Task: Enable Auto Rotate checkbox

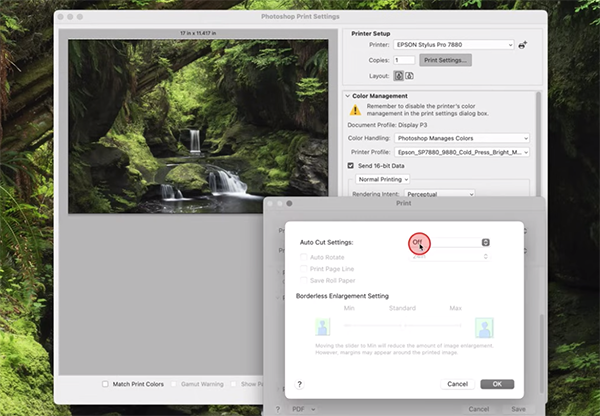Action: [303, 257]
